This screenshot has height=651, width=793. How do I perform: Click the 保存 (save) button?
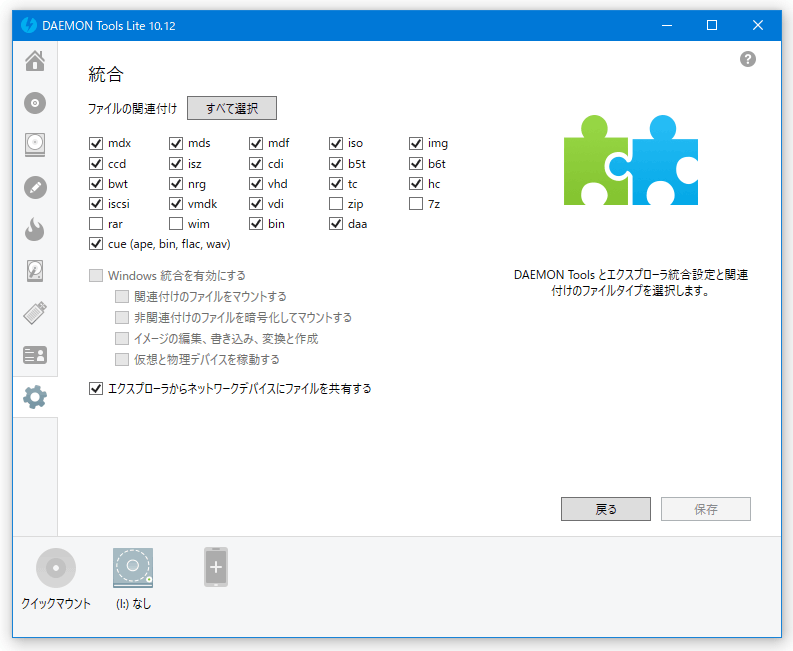pyautogui.click(x=706, y=509)
